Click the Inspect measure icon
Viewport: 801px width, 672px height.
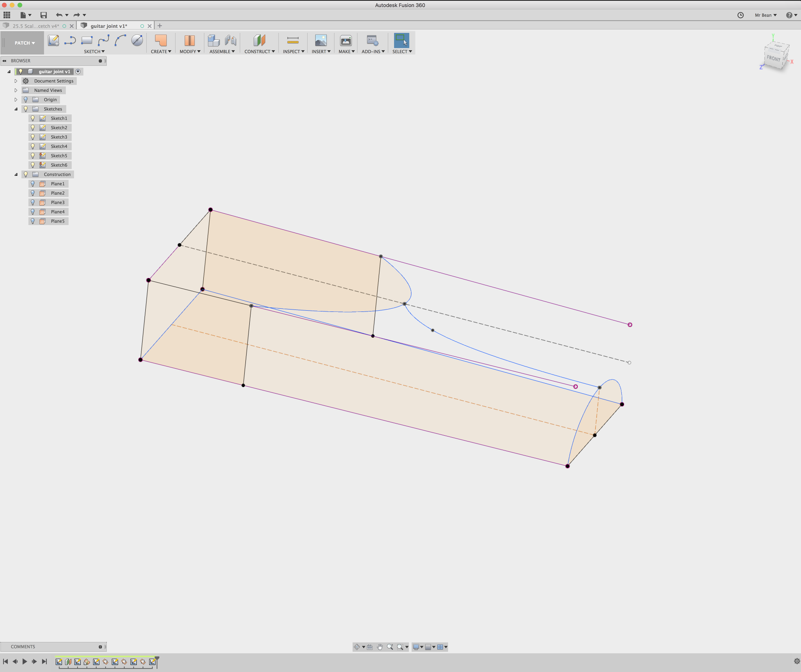(x=293, y=40)
